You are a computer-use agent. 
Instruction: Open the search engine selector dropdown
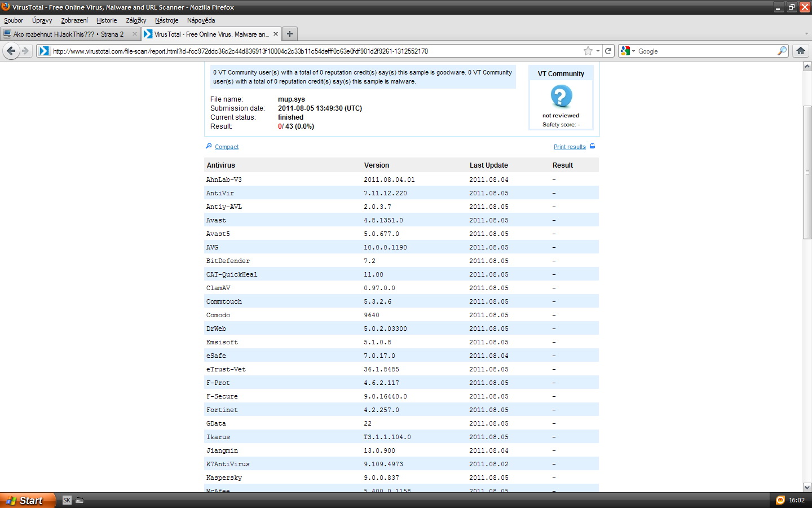(628, 51)
